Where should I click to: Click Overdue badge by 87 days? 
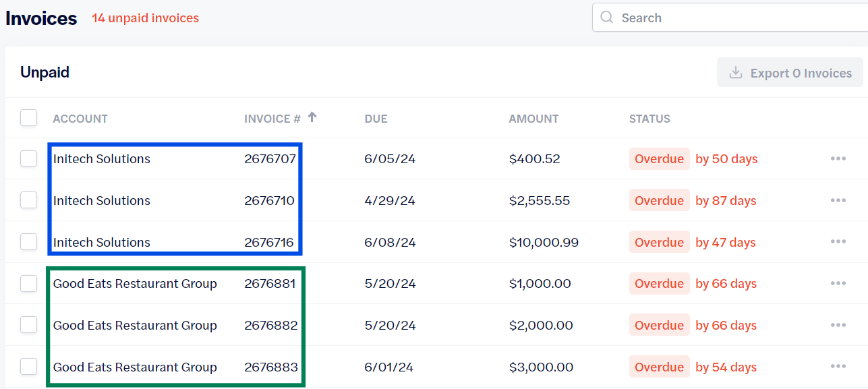pyautogui.click(x=660, y=201)
